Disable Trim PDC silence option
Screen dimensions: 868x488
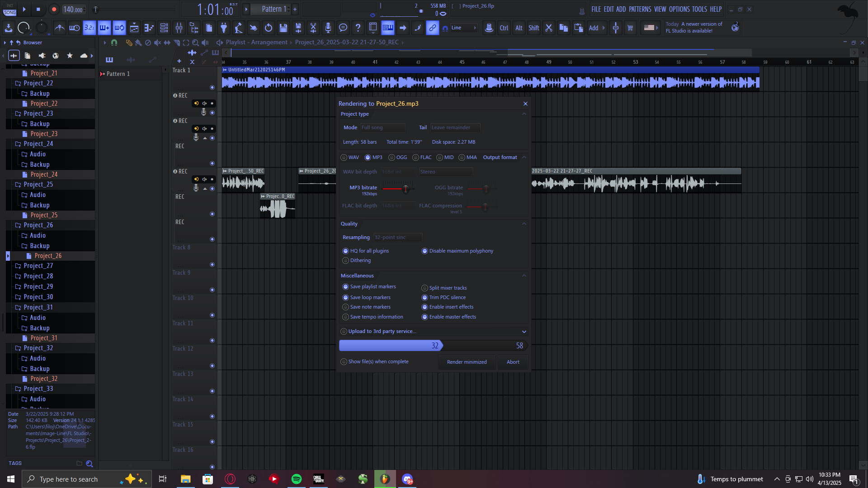(x=425, y=298)
